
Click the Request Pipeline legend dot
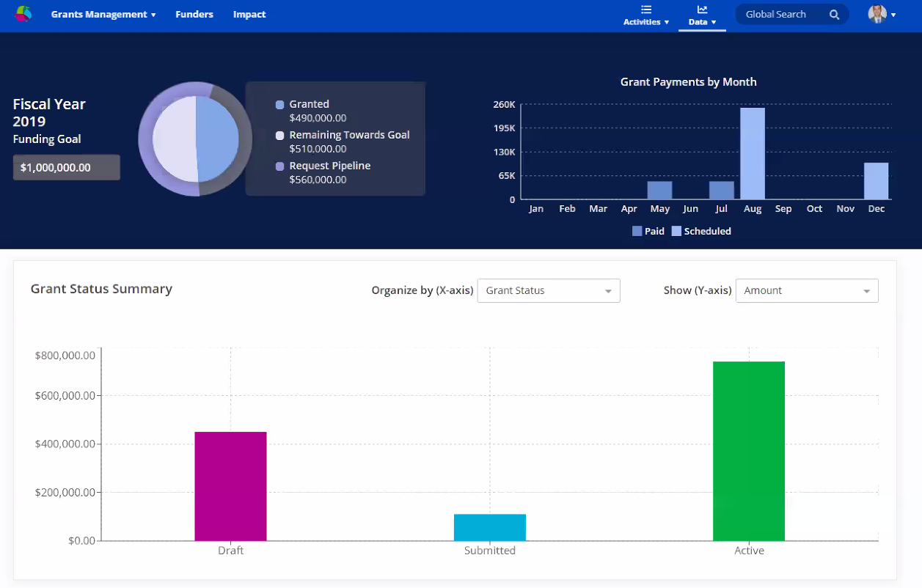point(279,166)
